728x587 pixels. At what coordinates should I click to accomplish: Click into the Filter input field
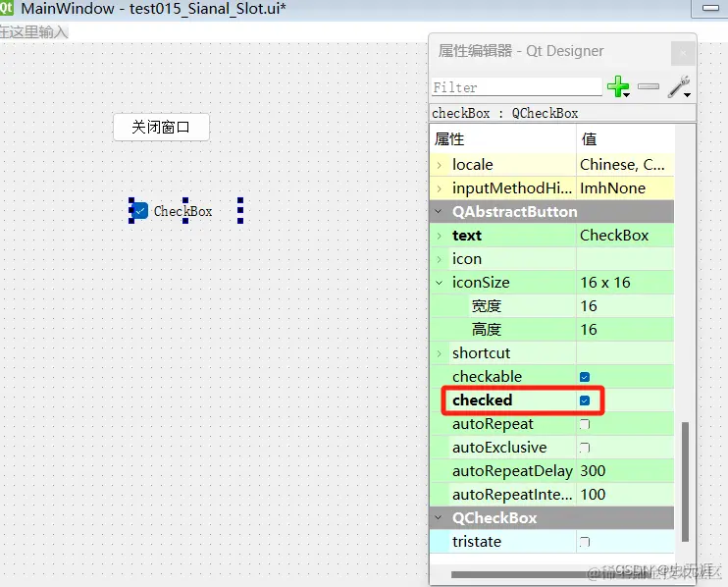(x=517, y=86)
